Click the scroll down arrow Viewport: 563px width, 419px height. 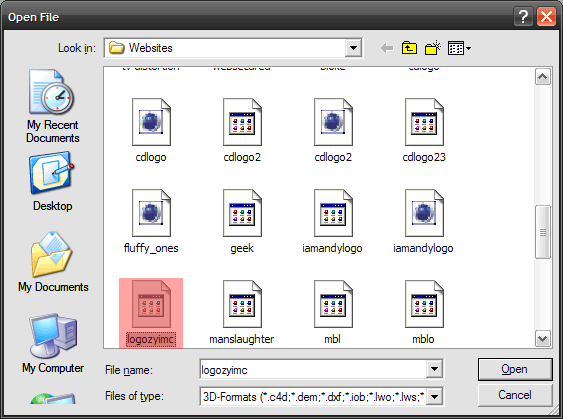click(x=543, y=339)
